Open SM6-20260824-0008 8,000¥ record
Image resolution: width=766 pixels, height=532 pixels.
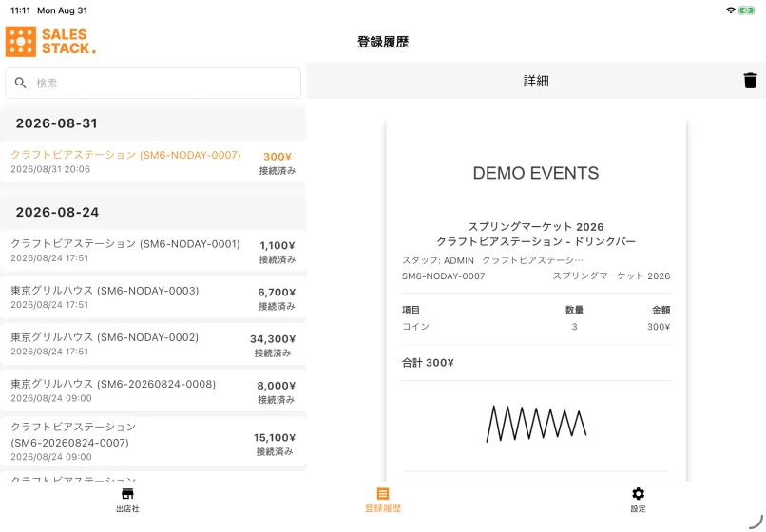153,390
